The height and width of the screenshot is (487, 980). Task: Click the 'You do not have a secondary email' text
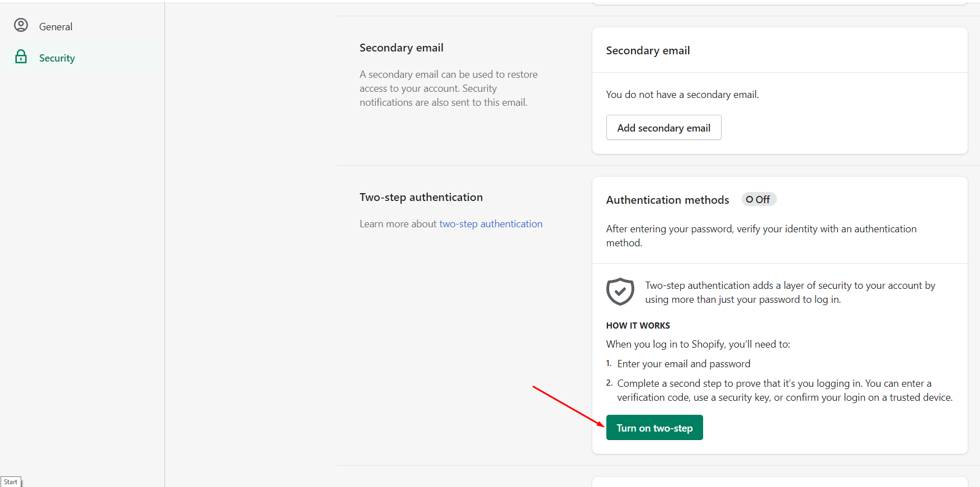click(x=682, y=95)
